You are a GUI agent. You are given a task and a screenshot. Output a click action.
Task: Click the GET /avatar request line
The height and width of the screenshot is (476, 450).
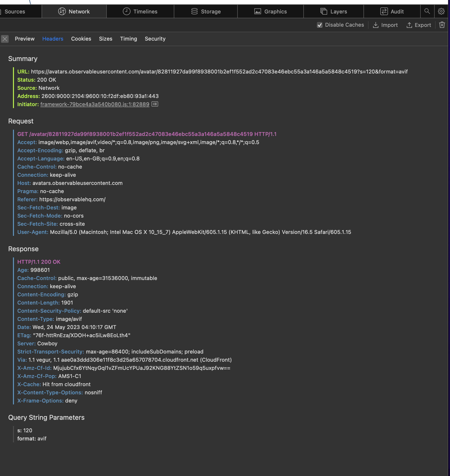147,134
